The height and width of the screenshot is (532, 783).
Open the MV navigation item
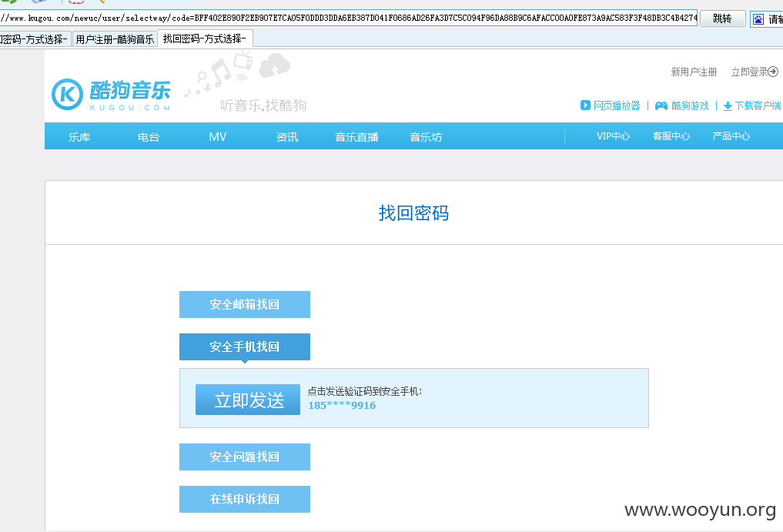(x=218, y=137)
